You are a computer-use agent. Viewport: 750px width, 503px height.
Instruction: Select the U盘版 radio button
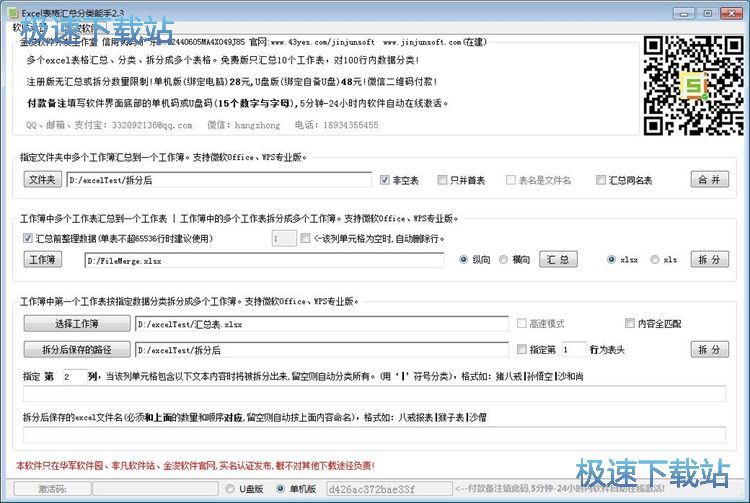(x=230, y=489)
